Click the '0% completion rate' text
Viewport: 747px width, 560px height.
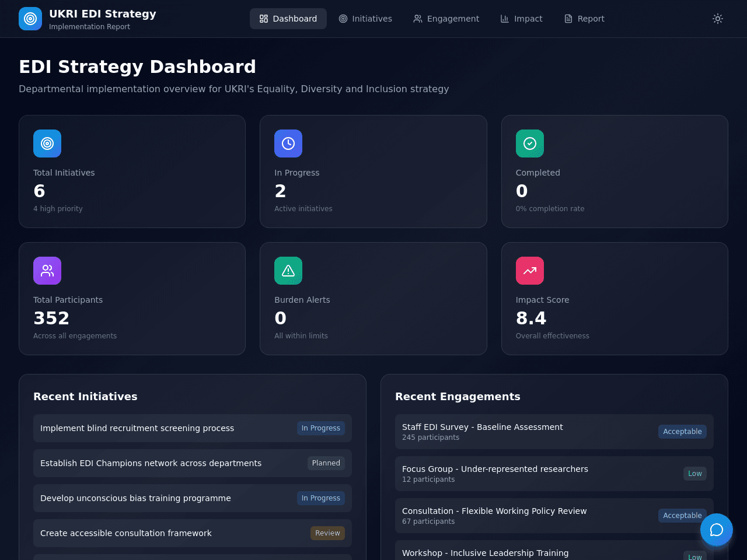[x=550, y=209]
